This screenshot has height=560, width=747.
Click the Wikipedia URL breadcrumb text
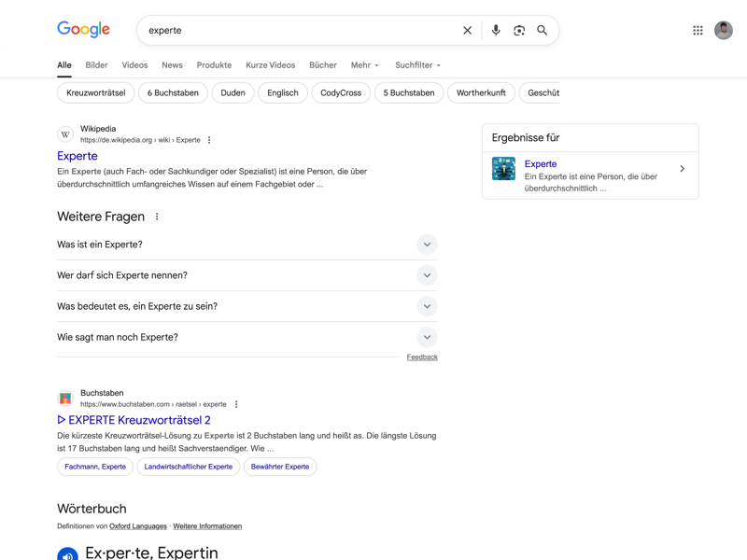(x=140, y=140)
